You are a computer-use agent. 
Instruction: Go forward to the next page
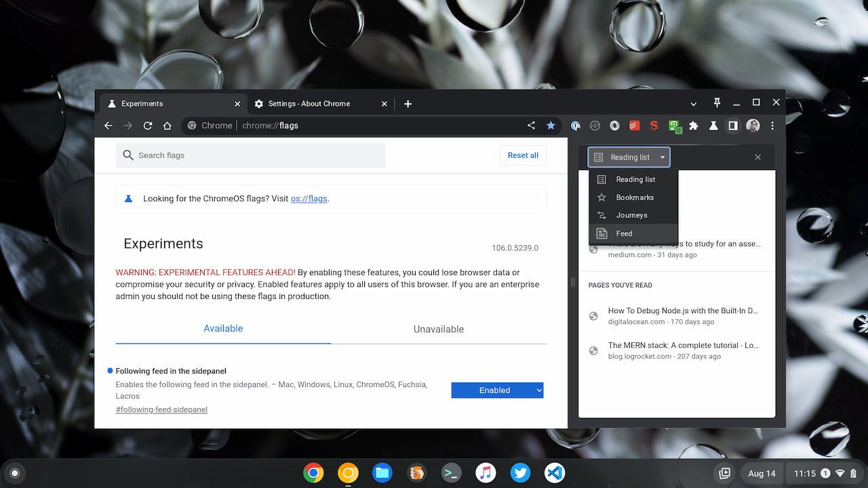click(128, 125)
